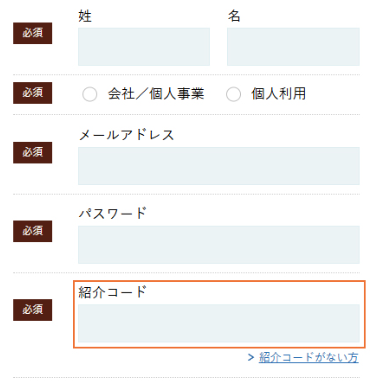Focus the メールアドレス input field

point(219,166)
